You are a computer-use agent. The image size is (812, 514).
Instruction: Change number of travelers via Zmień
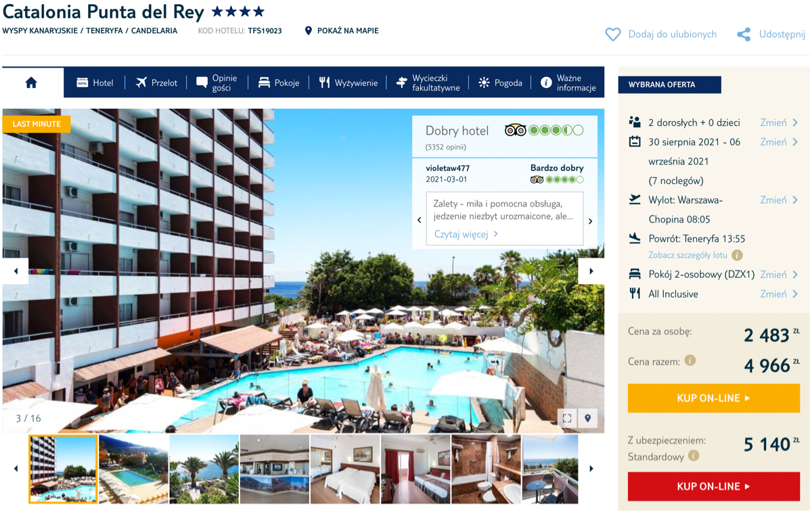[779, 122]
